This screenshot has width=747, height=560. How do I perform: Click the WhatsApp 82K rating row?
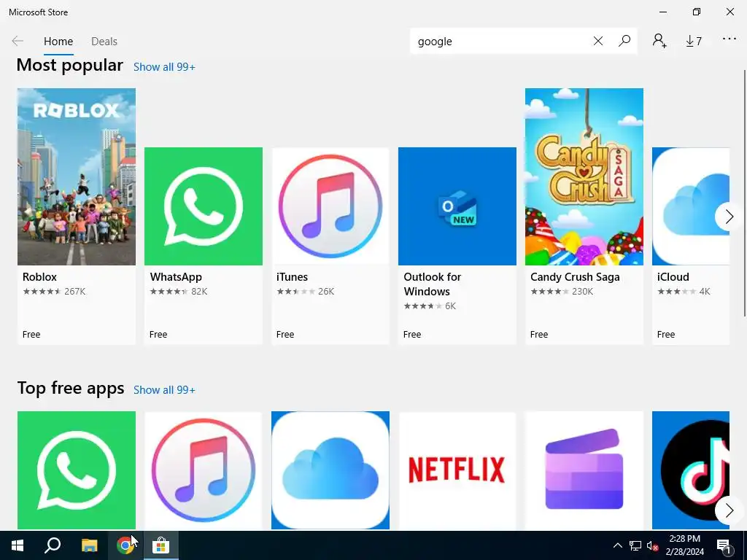tap(179, 292)
